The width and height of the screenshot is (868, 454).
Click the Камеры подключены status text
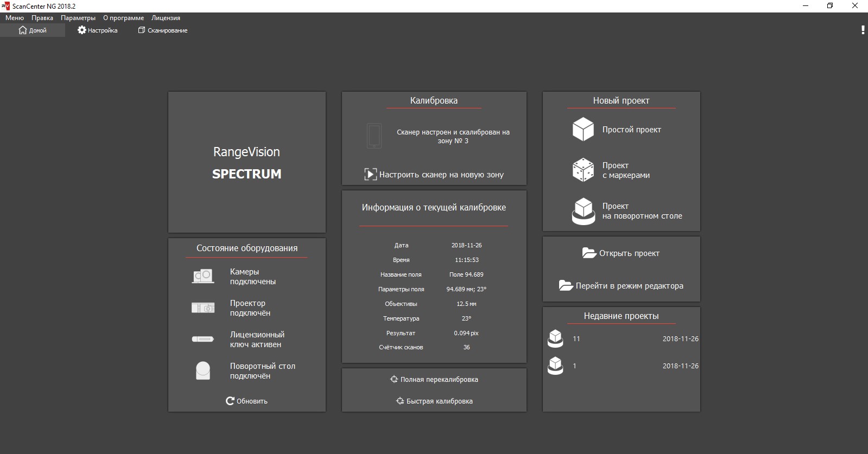click(x=253, y=277)
